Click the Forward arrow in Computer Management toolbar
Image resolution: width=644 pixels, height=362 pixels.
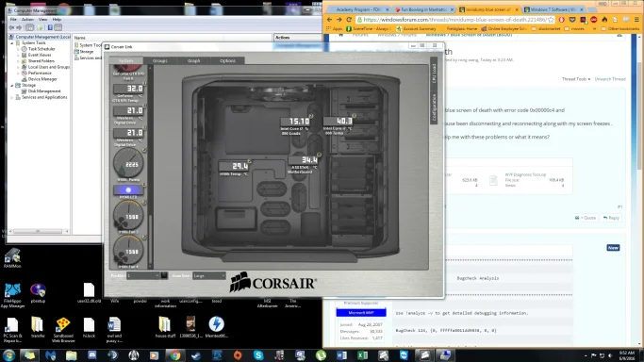point(19,27)
